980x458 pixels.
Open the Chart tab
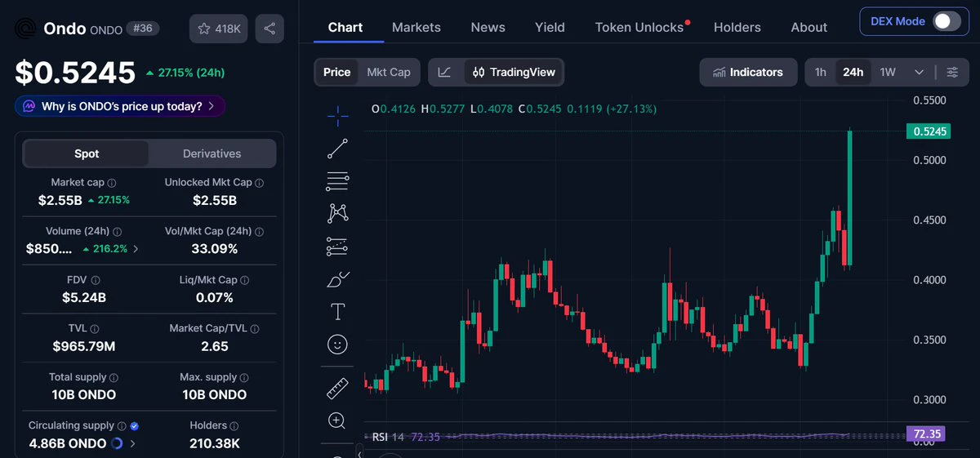(345, 27)
